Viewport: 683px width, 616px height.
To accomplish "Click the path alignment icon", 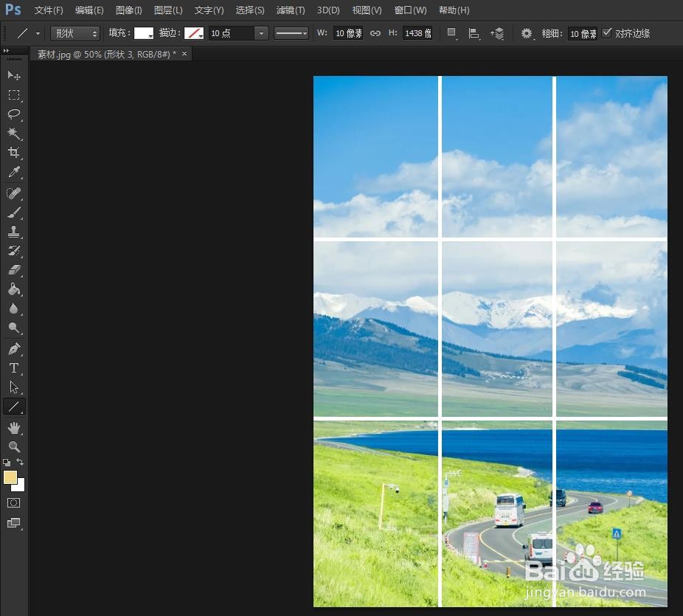I will point(474,33).
